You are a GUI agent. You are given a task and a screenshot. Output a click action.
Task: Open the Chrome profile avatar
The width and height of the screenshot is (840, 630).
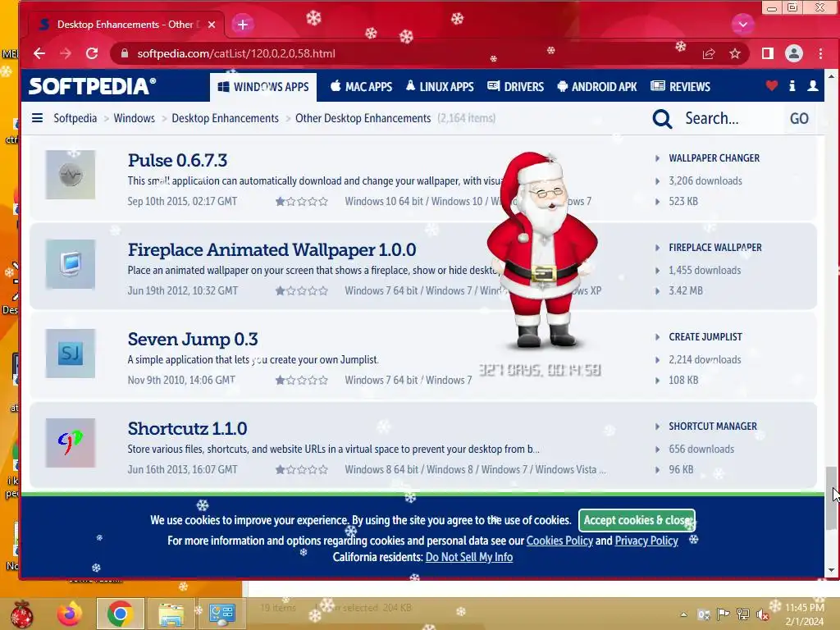(794, 53)
